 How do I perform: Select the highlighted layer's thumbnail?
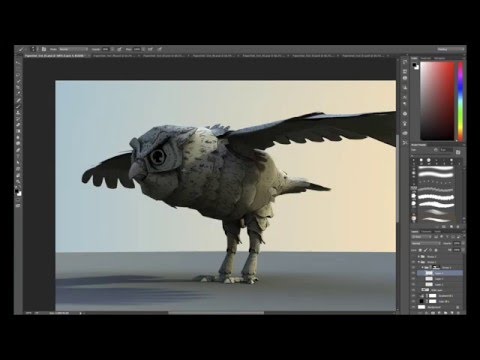pos(429,273)
